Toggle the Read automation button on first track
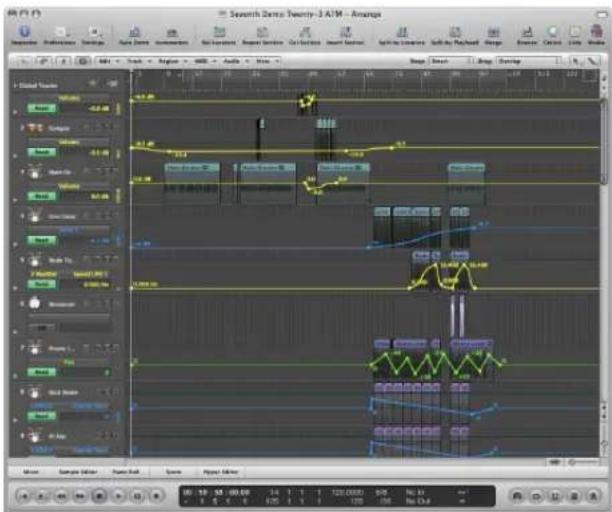Screen dimensions: 612x512 click(42, 108)
